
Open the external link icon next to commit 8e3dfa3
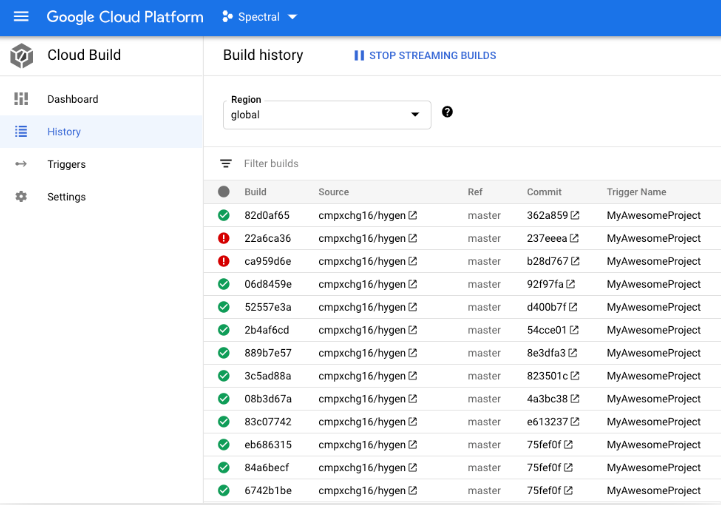coord(572,353)
